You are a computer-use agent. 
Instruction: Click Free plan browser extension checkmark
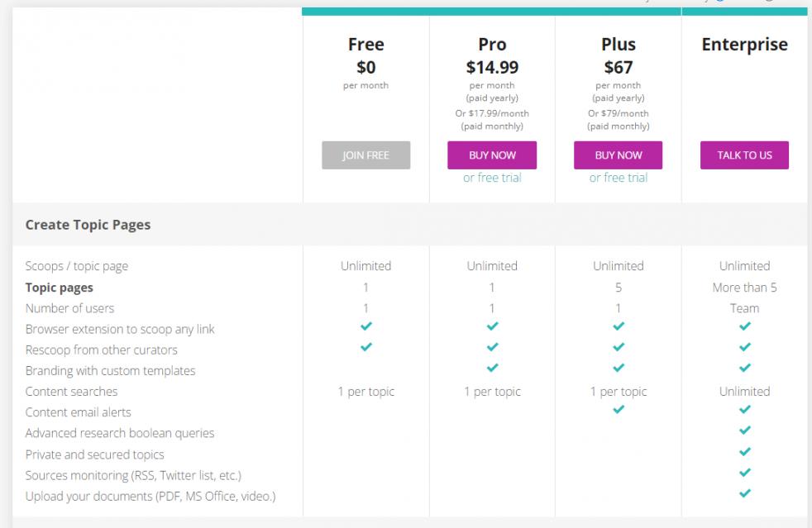coord(366,326)
